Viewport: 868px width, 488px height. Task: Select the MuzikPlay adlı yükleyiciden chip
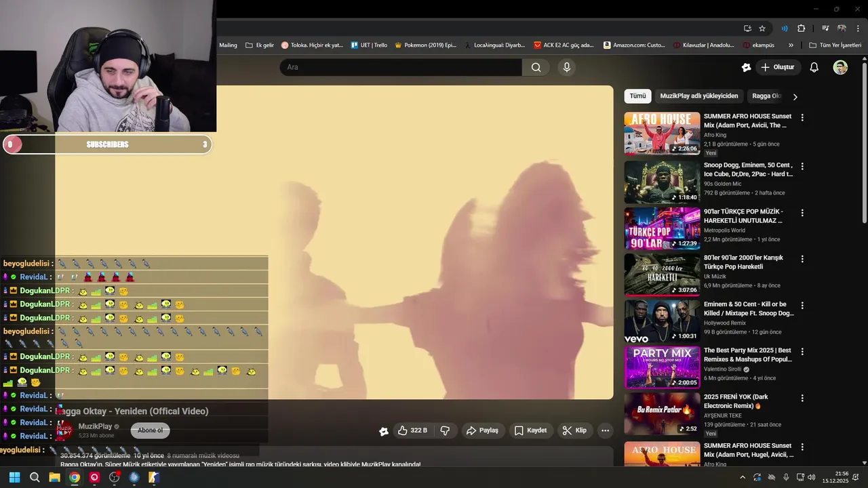pyautogui.click(x=698, y=96)
